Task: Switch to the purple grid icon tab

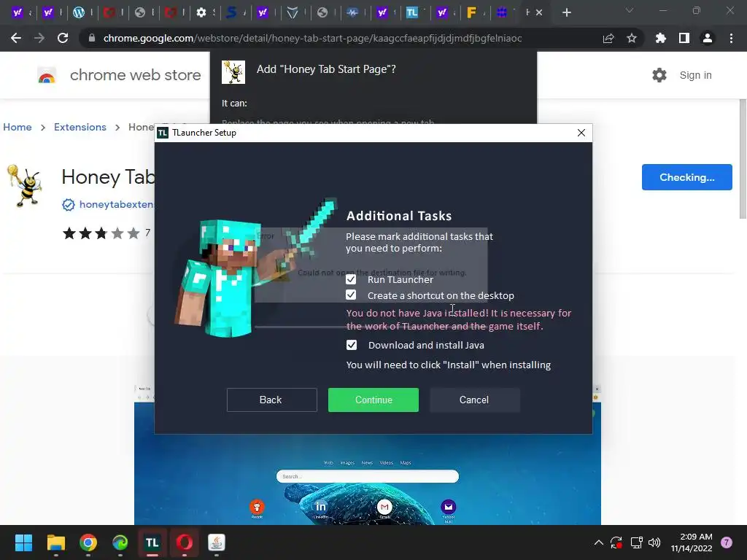Action: [x=502, y=13]
